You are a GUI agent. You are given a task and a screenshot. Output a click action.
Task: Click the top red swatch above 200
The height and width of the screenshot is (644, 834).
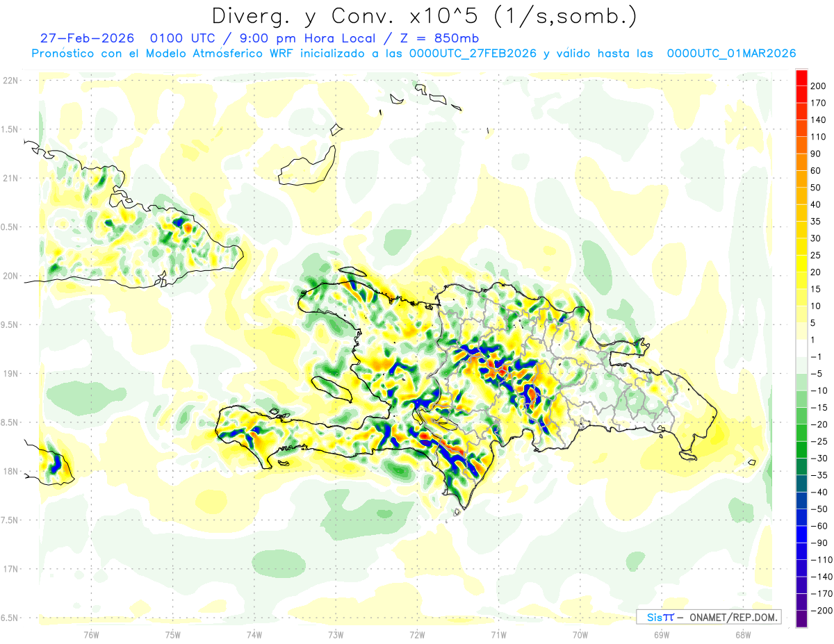(x=801, y=78)
